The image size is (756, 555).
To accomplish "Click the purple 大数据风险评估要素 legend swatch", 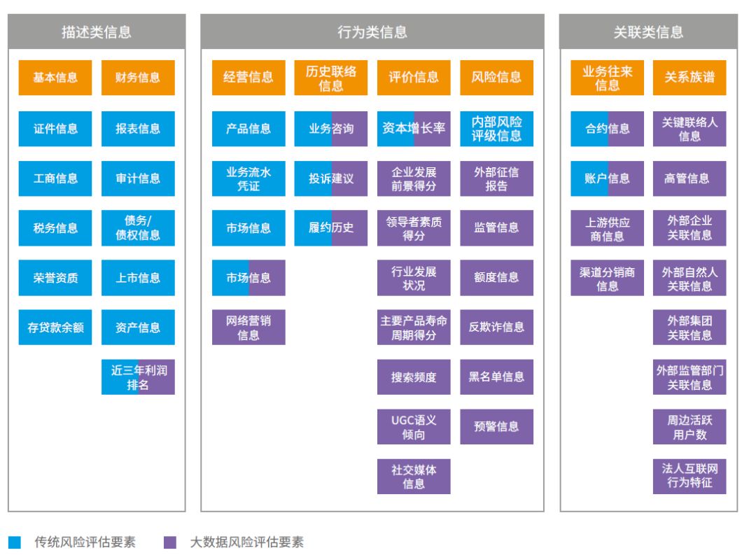I will 170,542.
